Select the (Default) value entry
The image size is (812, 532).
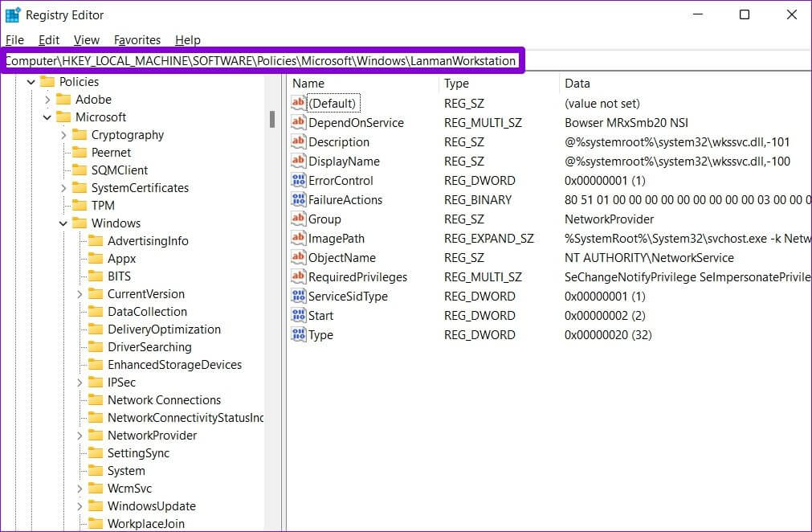333,103
